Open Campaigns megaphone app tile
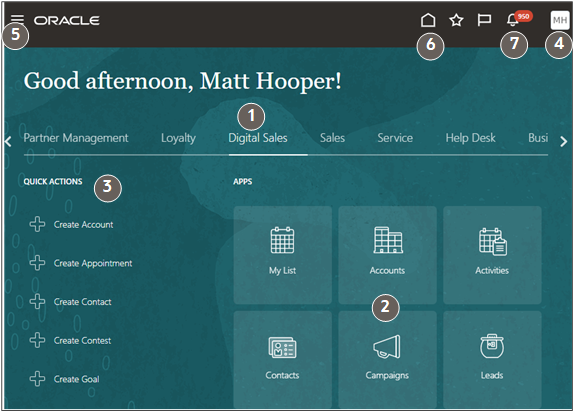 tap(387, 360)
